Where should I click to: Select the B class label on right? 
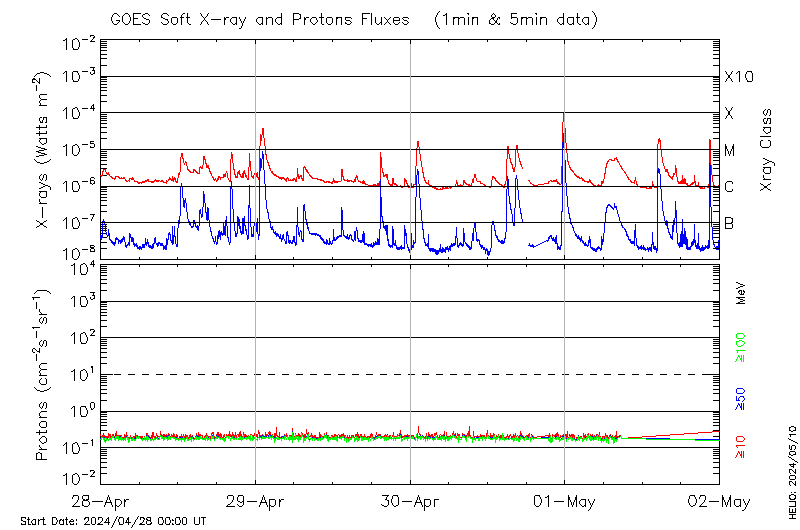(730, 222)
